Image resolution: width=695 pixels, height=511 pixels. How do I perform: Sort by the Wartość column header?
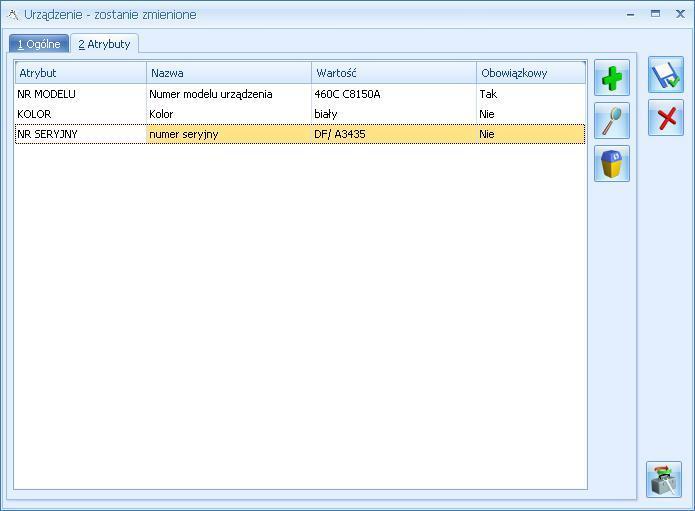(394, 73)
